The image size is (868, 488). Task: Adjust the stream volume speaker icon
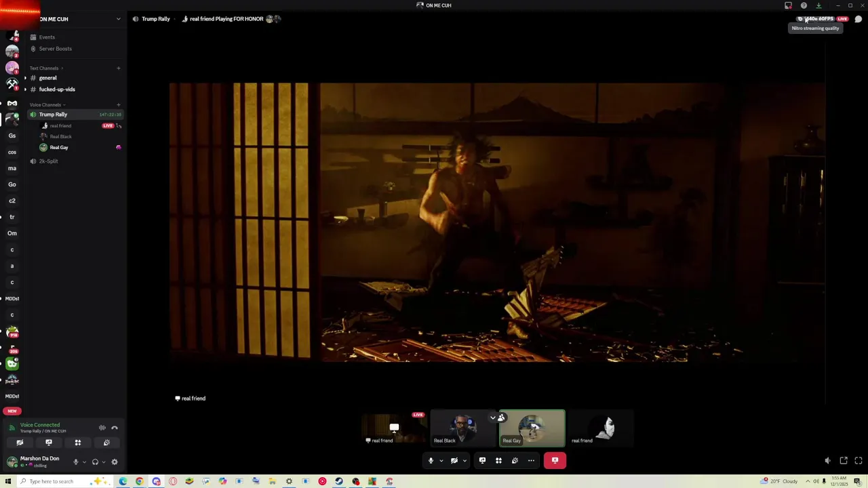tap(827, 461)
